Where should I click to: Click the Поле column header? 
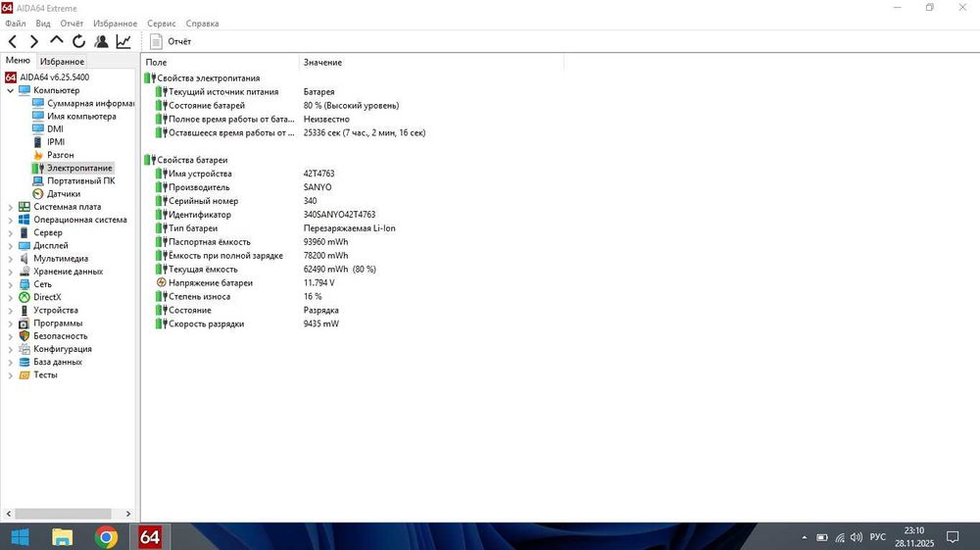[x=220, y=62]
